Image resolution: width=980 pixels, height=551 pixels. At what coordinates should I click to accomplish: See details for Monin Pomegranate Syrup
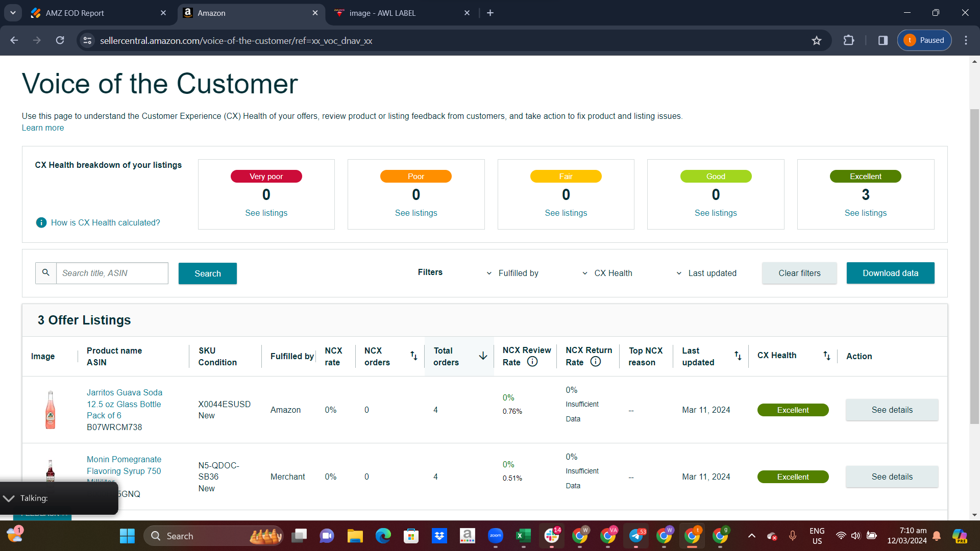point(892,477)
